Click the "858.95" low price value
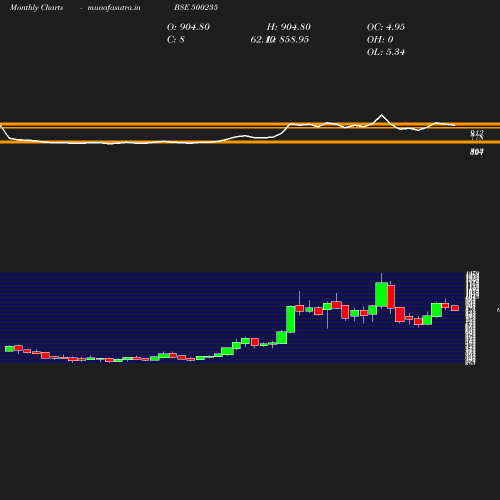 (x=294, y=40)
